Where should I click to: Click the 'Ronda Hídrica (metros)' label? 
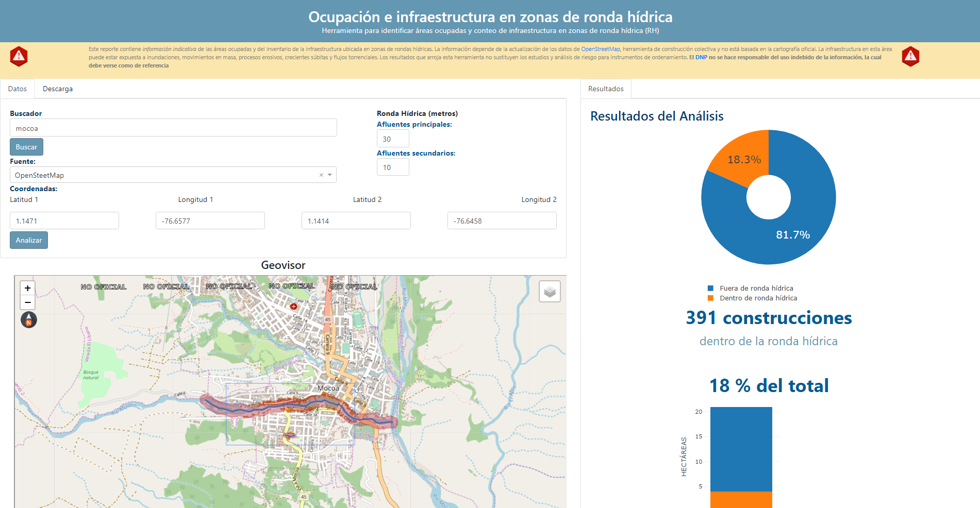tap(417, 113)
